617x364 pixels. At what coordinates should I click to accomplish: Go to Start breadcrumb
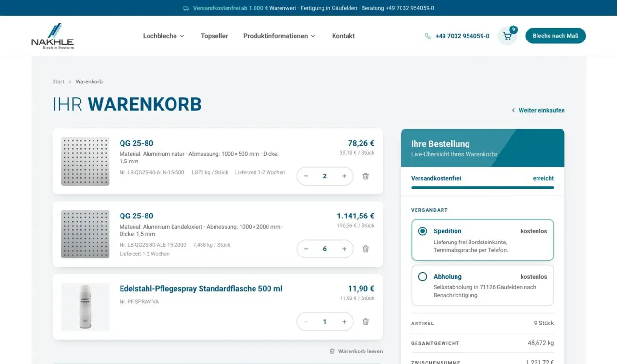pyautogui.click(x=58, y=82)
